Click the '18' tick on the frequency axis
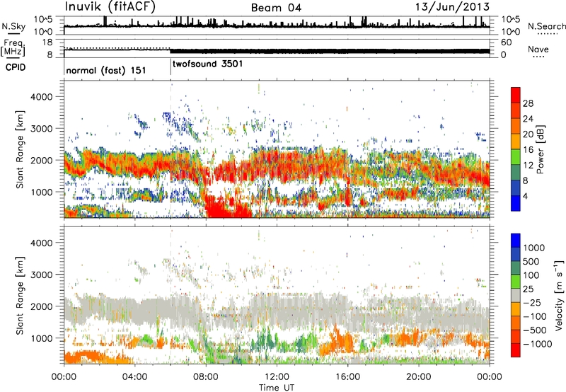Image resolution: width=566 pixels, height=392 pixels. click(47, 42)
